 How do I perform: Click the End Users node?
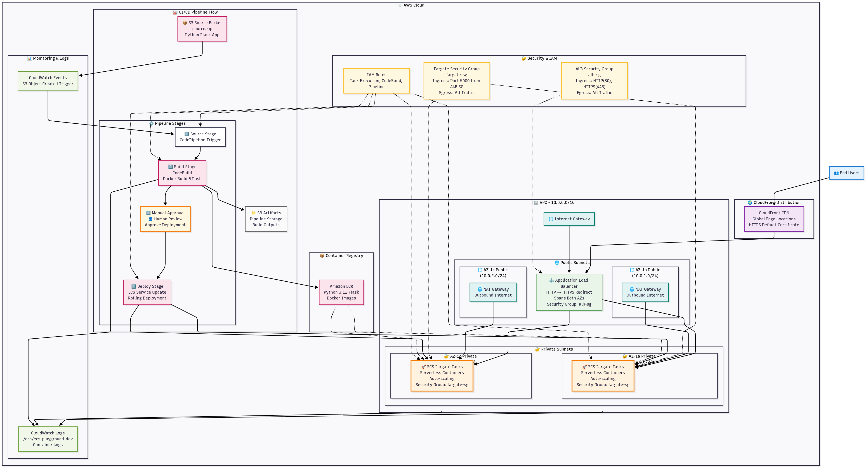(846, 173)
